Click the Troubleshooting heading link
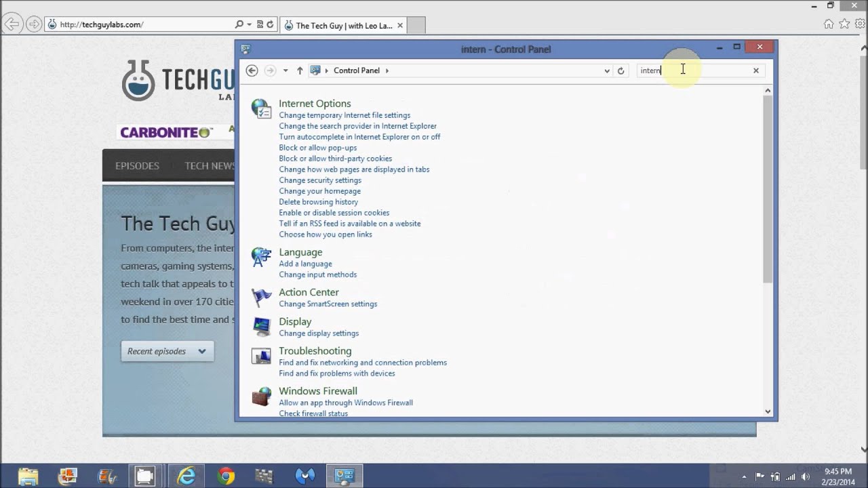The width and height of the screenshot is (868, 488). (315, 351)
